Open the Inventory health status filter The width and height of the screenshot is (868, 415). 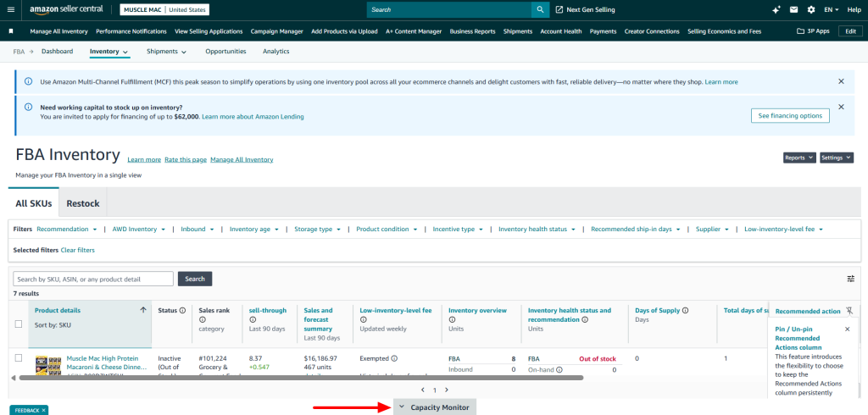(537, 229)
